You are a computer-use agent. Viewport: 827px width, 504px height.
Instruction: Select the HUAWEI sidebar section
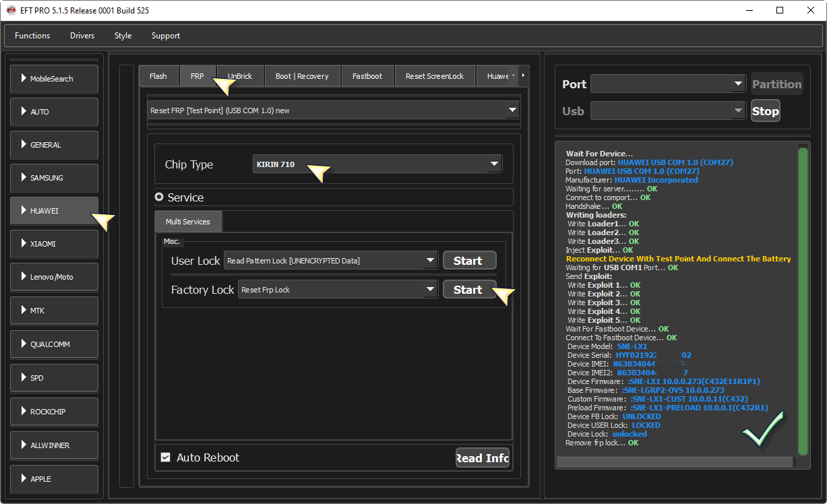pyautogui.click(x=55, y=211)
